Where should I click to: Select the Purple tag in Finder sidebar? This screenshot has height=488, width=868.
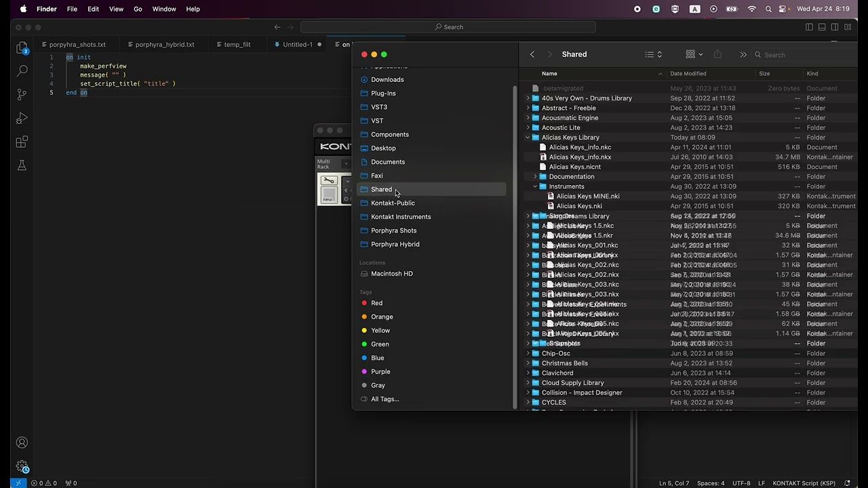(x=380, y=371)
